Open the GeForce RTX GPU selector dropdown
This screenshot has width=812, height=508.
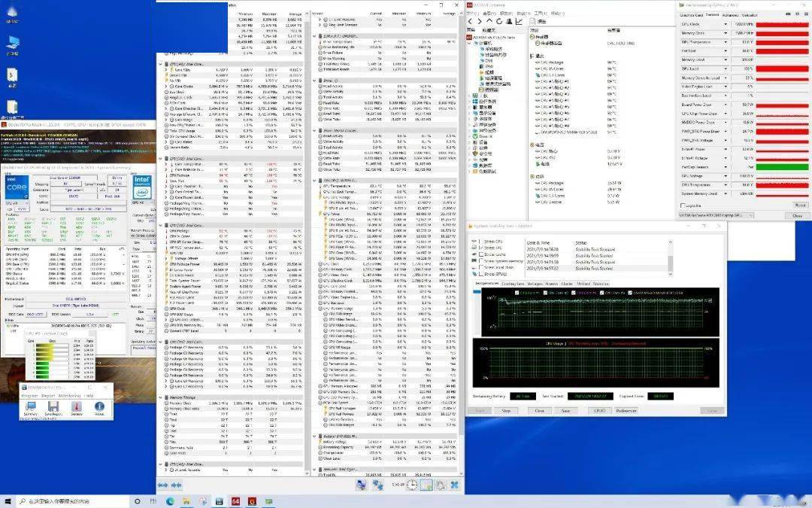pos(715,215)
